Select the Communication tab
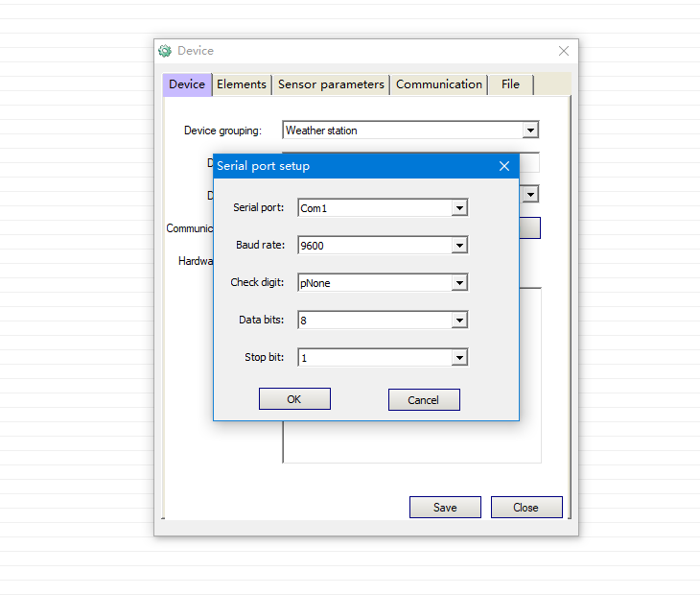700x595 pixels. point(439,84)
